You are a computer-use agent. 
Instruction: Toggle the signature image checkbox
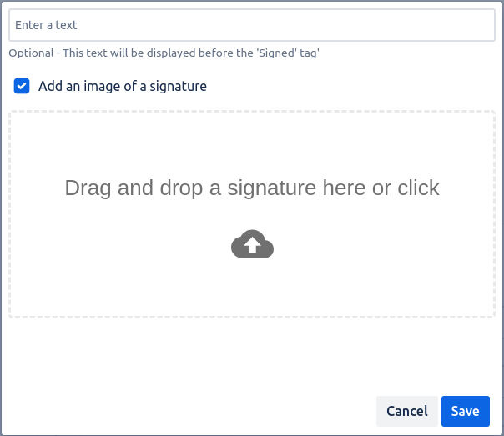pos(22,86)
